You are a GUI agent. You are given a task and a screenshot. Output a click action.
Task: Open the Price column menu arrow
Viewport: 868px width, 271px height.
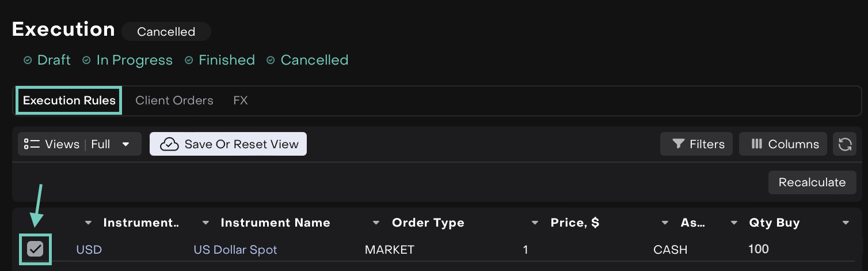coord(535,223)
